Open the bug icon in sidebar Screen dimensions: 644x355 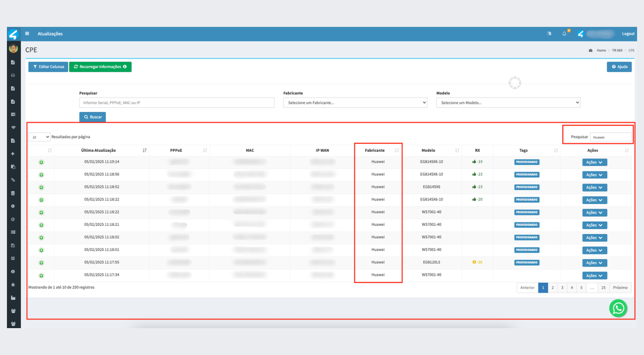tap(13, 285)
